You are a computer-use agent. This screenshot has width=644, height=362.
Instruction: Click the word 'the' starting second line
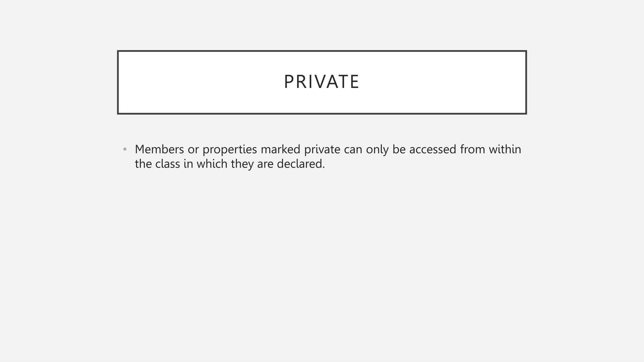coord(143,164)
